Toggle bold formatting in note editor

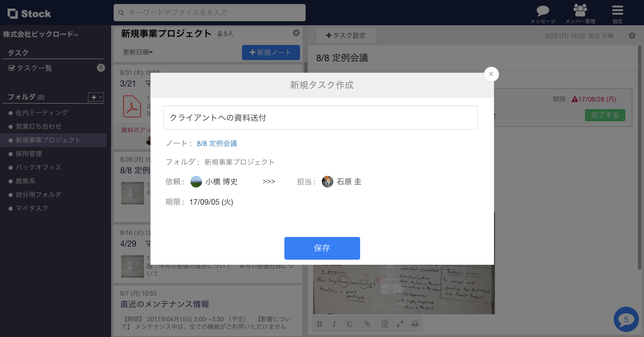click(x=319, y=324)
